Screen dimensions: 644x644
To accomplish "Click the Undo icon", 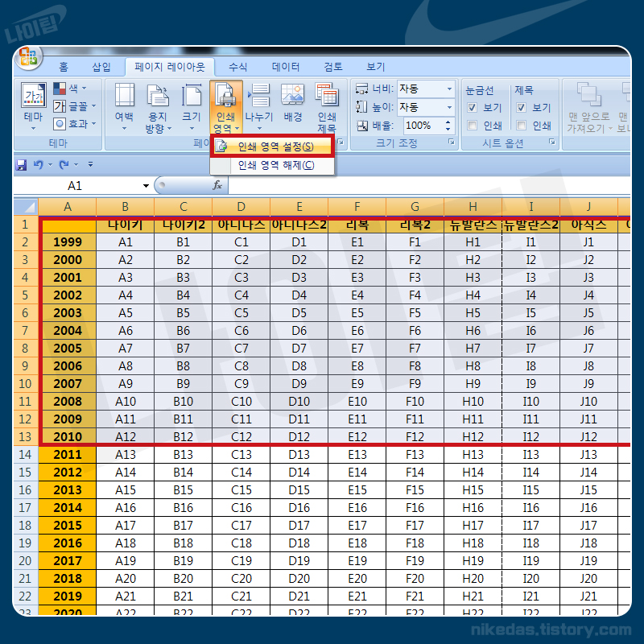I will (x=39, y=165).
